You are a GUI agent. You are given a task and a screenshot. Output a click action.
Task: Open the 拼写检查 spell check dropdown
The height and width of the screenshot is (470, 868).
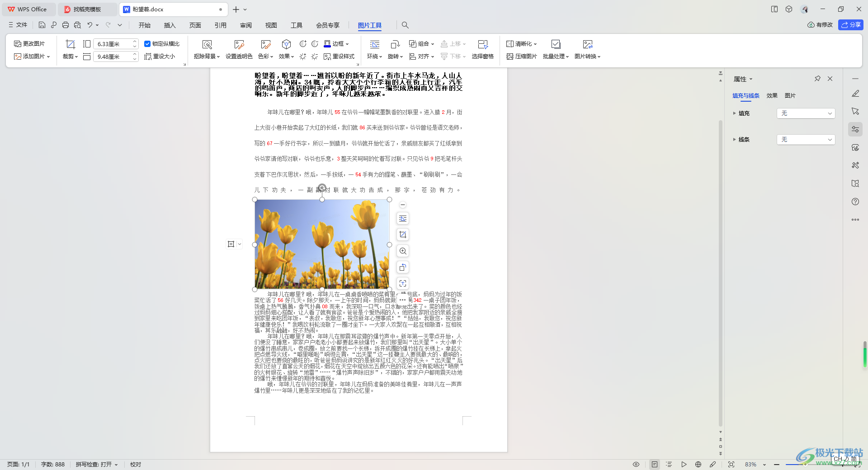[96, 465]
